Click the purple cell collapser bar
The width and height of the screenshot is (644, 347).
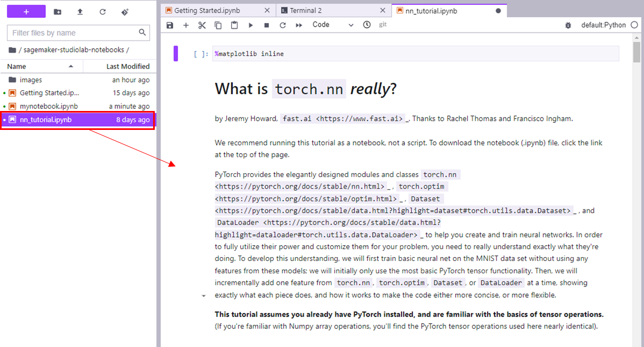[x=176, y=54]
